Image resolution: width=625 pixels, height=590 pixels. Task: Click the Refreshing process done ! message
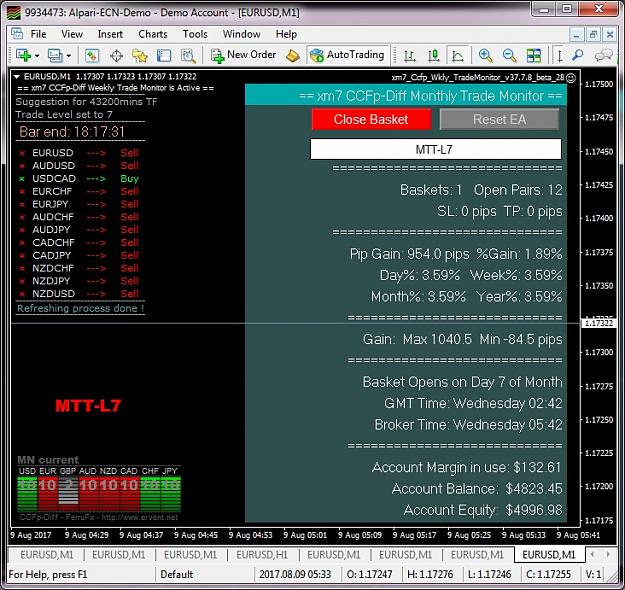coord(81,308)
